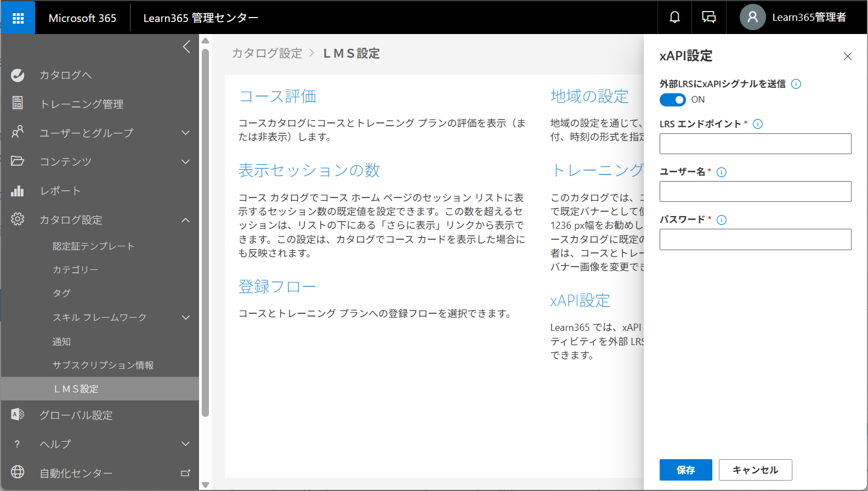The height and width of the screenshot is (491, 868).
Task: Open the feedback chat icon
Action: point(709,18)
